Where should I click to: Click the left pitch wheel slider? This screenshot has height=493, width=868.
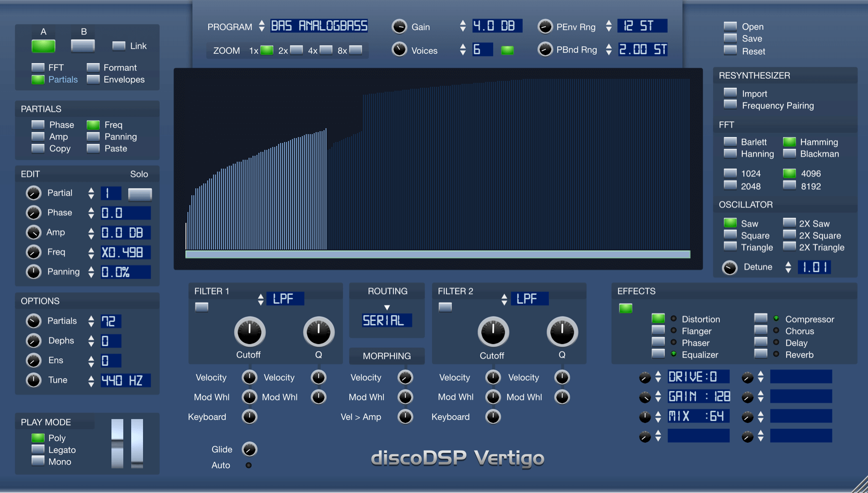(117, 444)
